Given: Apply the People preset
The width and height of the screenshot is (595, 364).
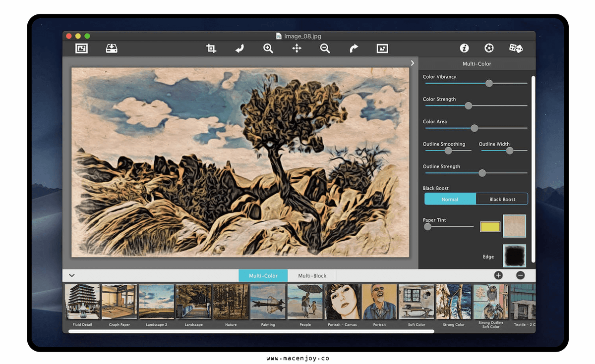Looking at the screenshot, I should pyautogui.click(x=305, y=302).
